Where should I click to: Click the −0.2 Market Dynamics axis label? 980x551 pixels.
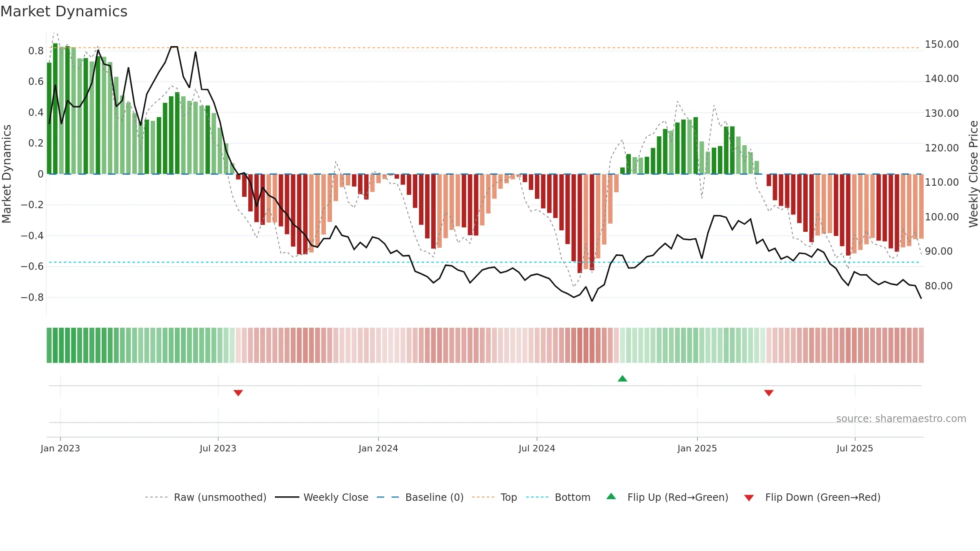[32, 204]
